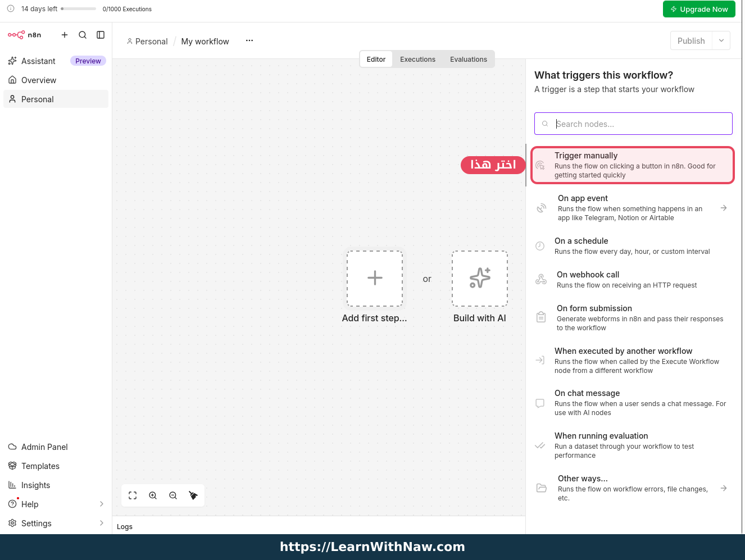Viewport: 745px width, 560px height.
Task: Click the Publish button
Action: click(x=691, y=41)
